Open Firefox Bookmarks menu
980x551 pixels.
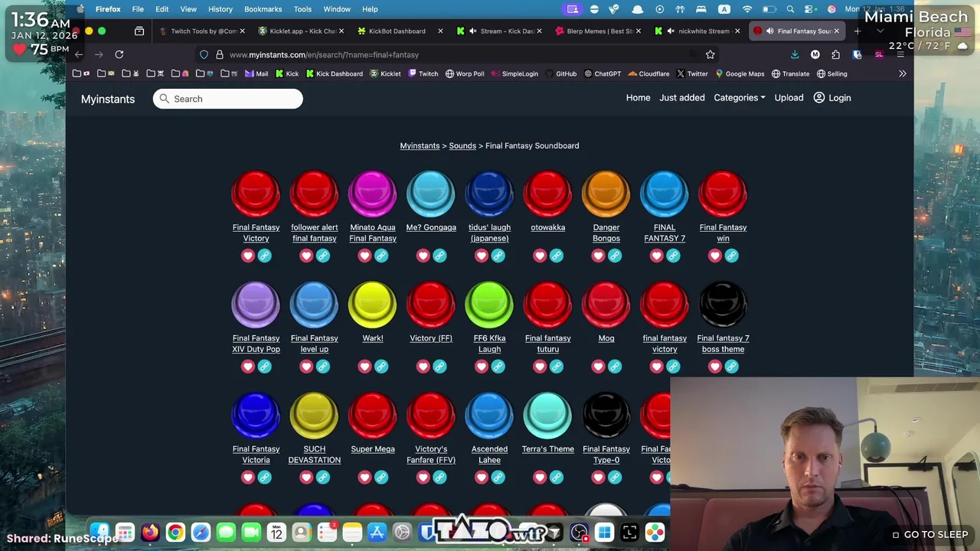(263, 9)
